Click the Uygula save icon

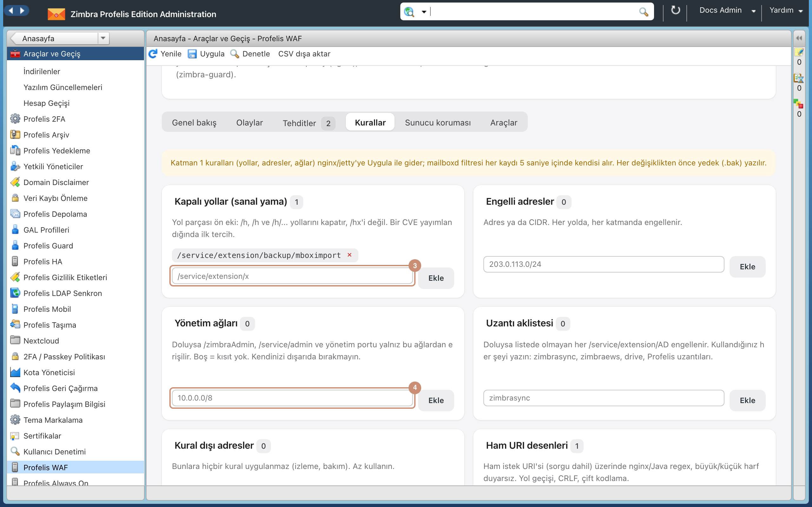coord(192,54)
